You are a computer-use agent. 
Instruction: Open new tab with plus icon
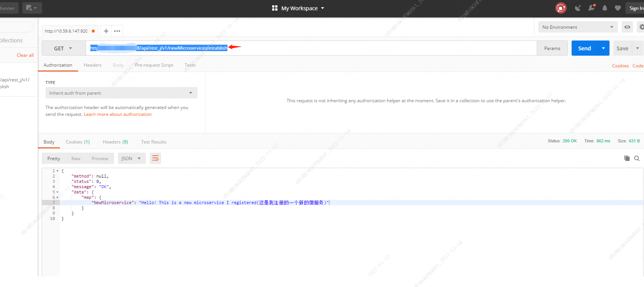pyautogui.click(x=106, y=31)
